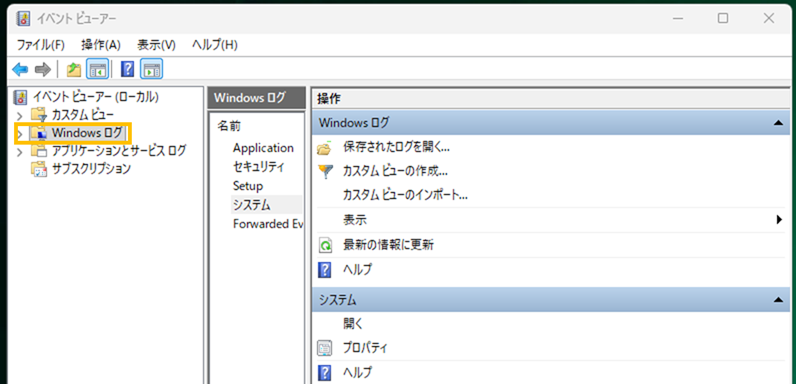
Task: Click the 保存されたログを開く folder icon
Action: [x=324, y=148]
